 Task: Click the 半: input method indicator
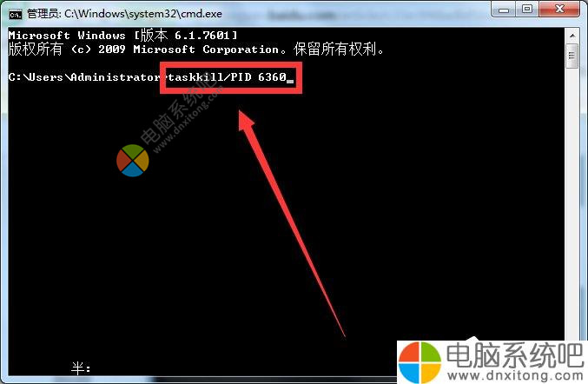click(x=81, y=368)
